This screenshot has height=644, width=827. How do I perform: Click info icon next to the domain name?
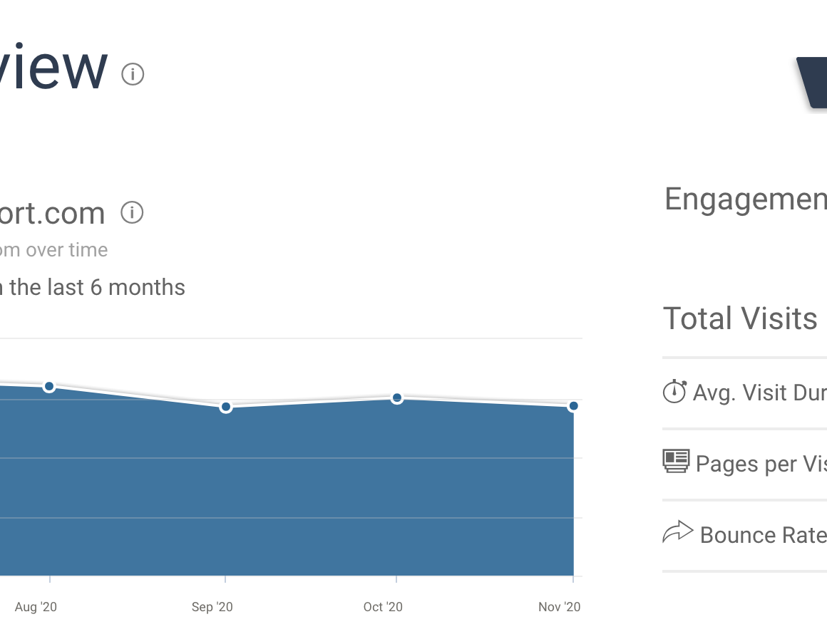click(x=132, y=212)
